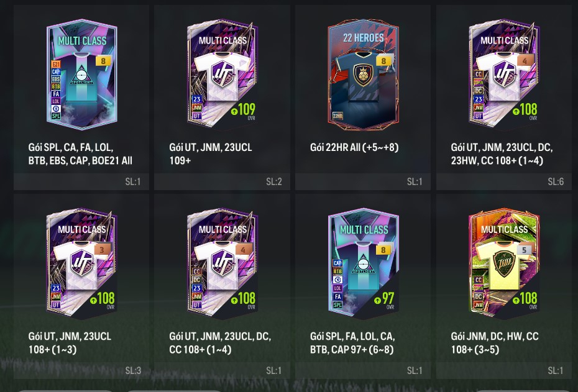Click the UT shield logo on 108 (1~3) card
This screenshot has height=392, width=578.
click(82, 262)
